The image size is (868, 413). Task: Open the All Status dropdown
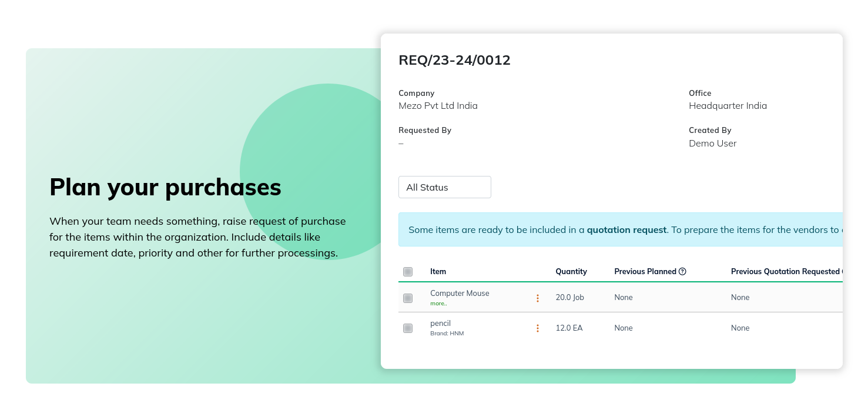[x=445, y=187]
